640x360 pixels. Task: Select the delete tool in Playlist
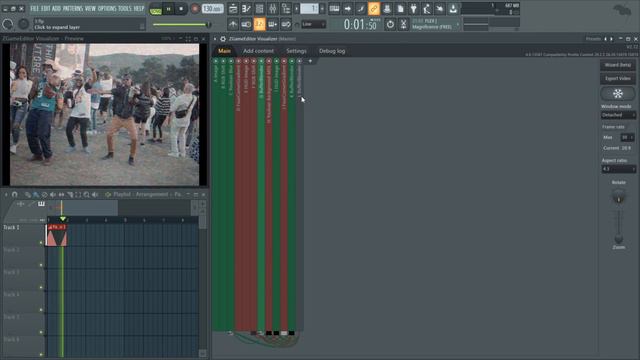point(44,195)
